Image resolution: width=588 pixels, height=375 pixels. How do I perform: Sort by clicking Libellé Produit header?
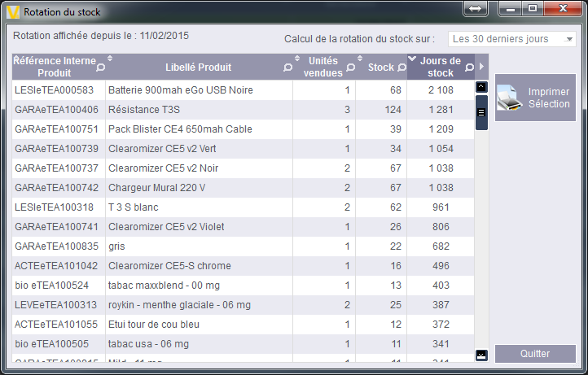tap(198, 68)
